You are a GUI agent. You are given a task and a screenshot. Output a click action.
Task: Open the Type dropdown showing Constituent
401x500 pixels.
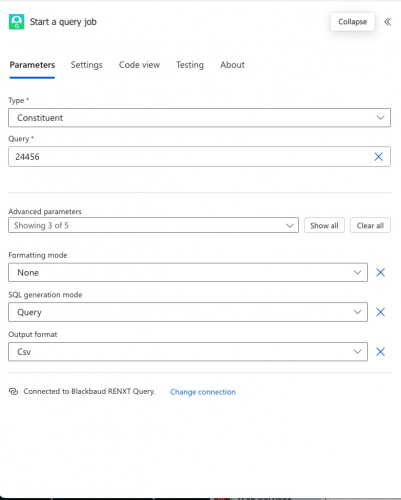tap(199, 118)
